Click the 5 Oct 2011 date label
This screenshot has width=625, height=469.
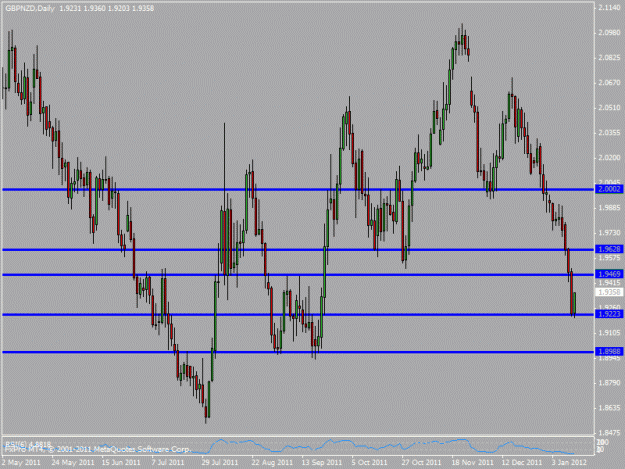[369, 463]
